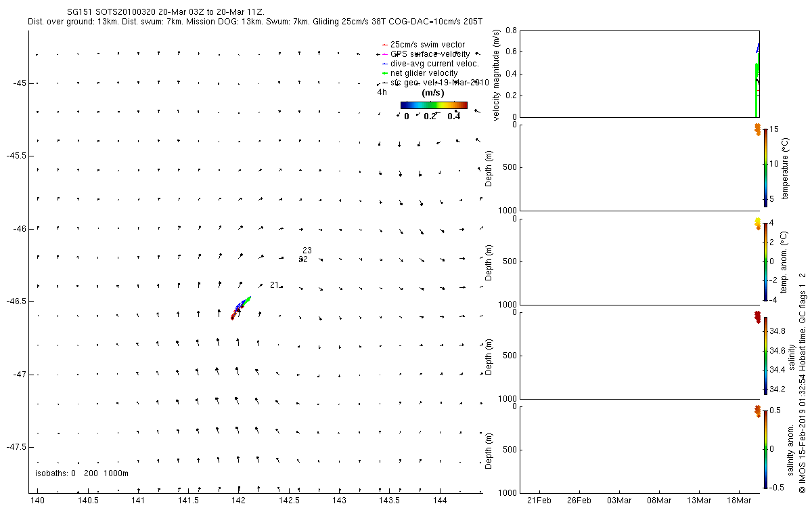Click the '142' longitude tick label
Screen dimensions: 812x508
(x=238, y=500)
